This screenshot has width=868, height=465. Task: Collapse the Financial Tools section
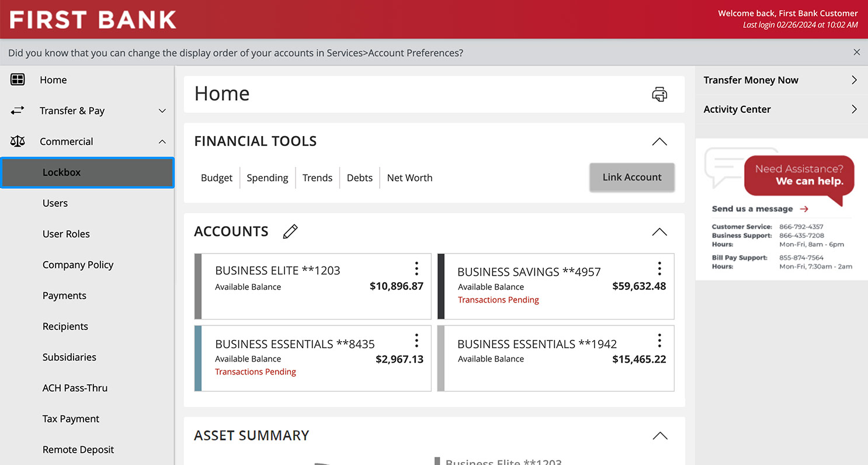point(659,141)
